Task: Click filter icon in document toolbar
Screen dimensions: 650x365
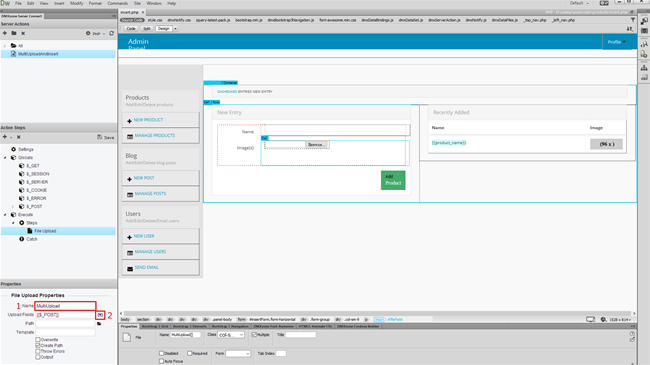Action: (633, 20)
